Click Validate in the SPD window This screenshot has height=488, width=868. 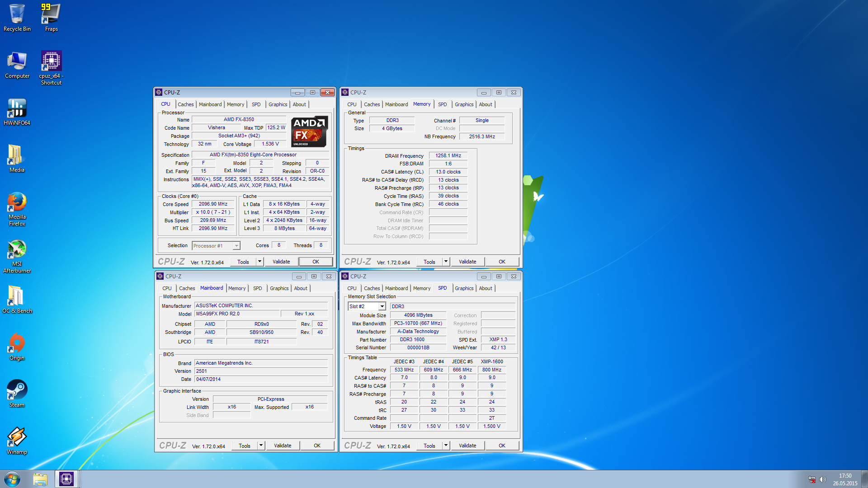[x=467, y=446]
